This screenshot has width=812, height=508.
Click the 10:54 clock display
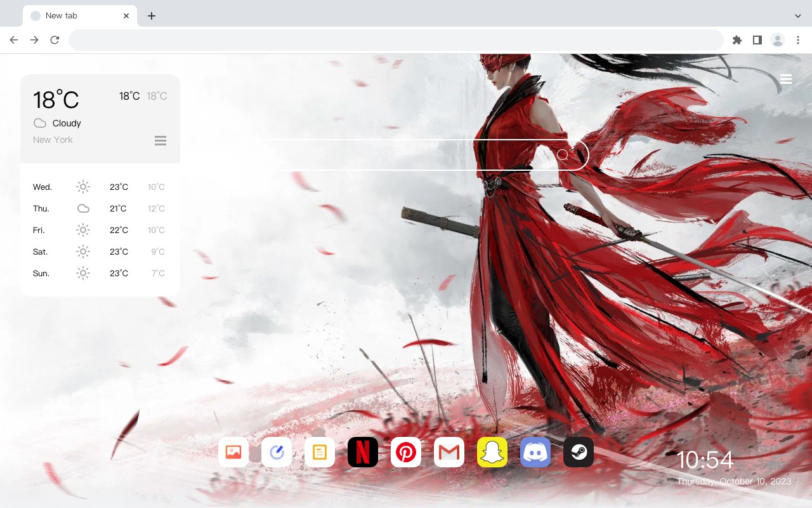[705, 460]
